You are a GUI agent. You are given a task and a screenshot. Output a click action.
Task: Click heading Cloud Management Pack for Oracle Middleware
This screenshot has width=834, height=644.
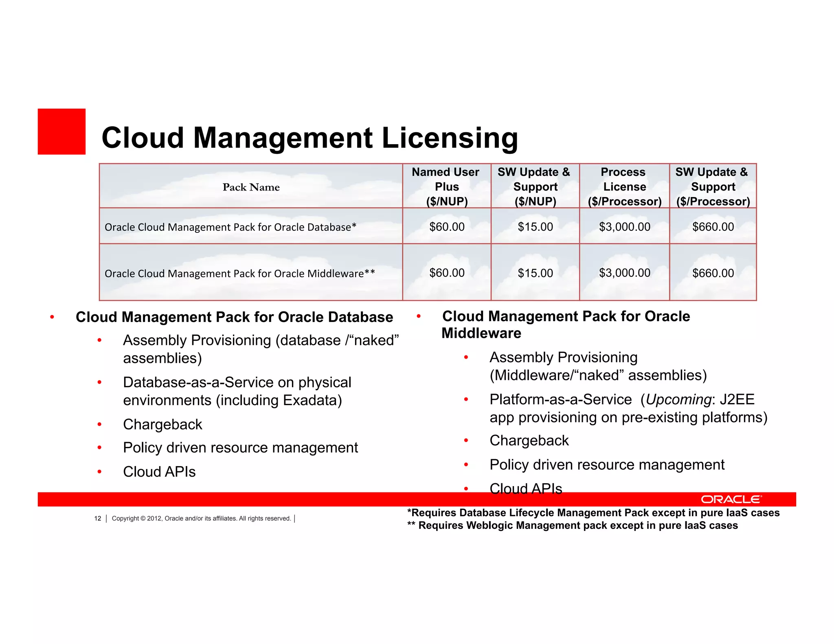coord(566,324)
